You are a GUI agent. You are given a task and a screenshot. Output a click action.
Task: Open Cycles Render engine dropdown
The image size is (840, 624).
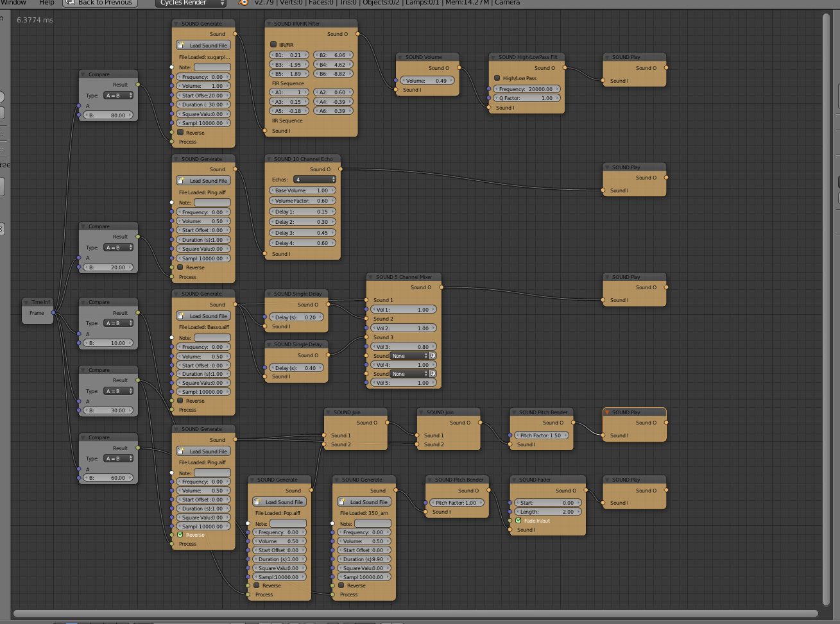(x=191, y=3)
